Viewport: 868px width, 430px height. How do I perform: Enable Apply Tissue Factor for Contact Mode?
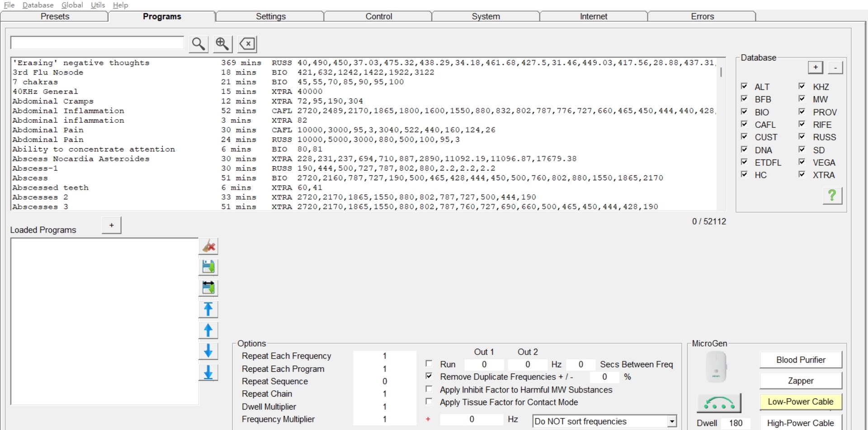click(x=429, y=402)
